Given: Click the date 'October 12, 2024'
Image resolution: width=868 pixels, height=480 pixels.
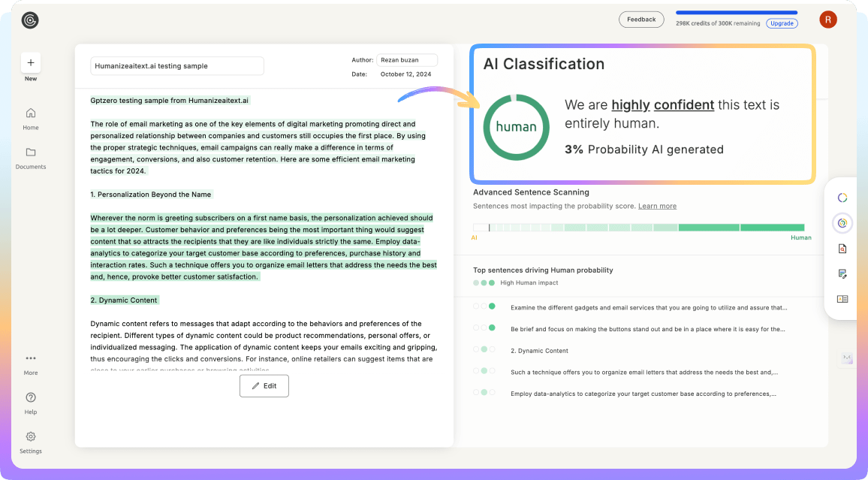Looking at the screenshot, I should [x=405, y=74].
